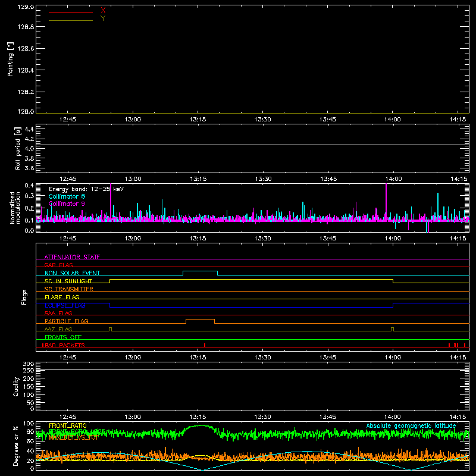This screenshot has height=476, width=476.
Task: Click the red X legend label
Action: click(x=103, y=11)
